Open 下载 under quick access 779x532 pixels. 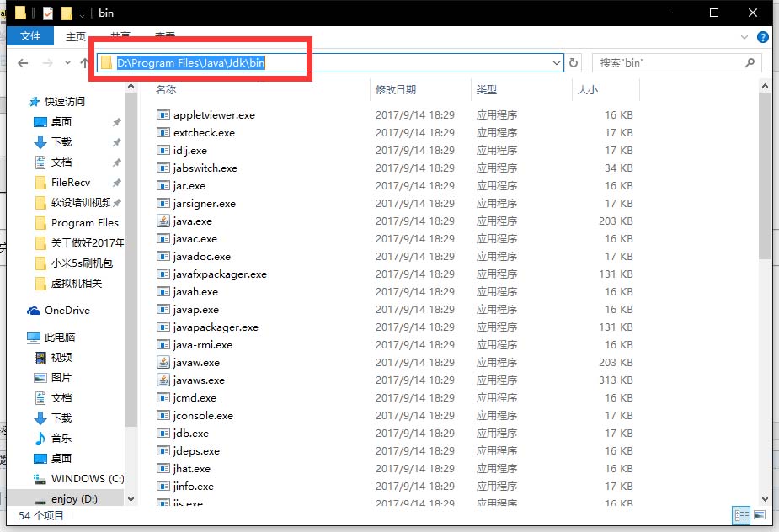(61, 142)
